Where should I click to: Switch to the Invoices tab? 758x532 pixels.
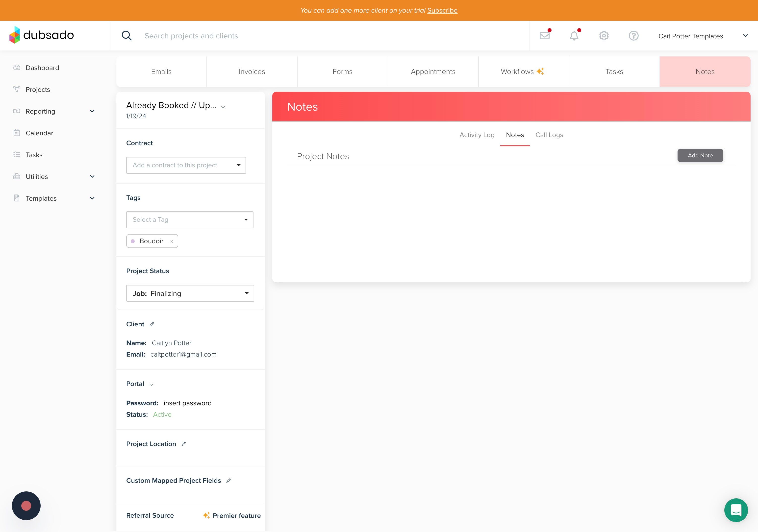coord(252,72)
